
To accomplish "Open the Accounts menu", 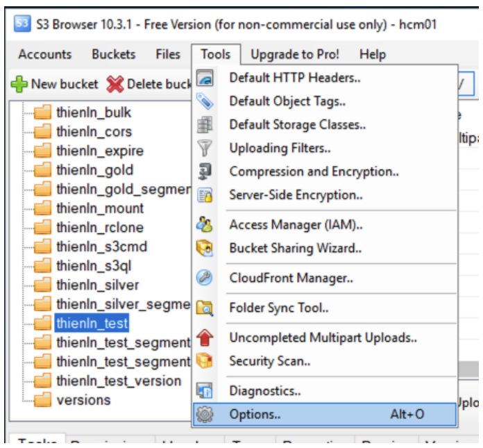I will pos(44,54).
